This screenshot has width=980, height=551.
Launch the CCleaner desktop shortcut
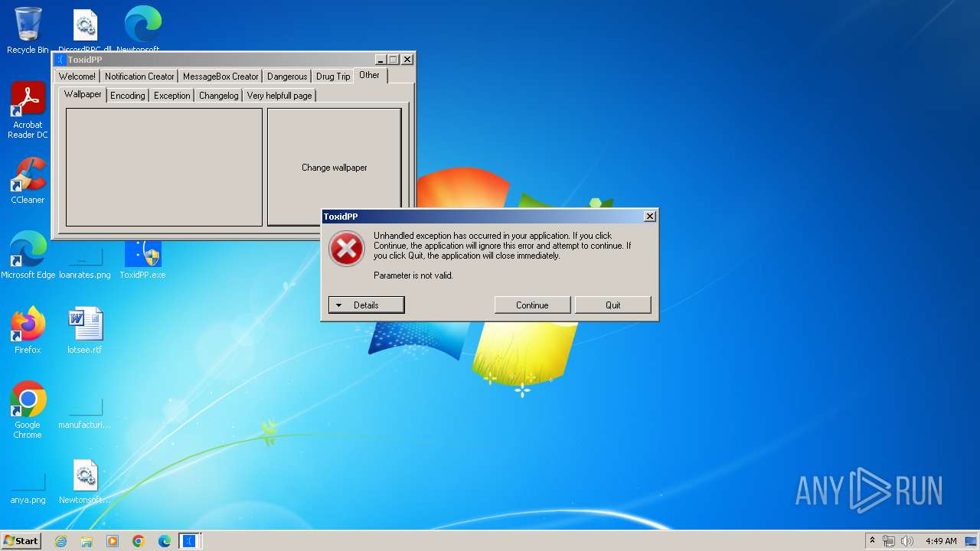coord(28,181)
